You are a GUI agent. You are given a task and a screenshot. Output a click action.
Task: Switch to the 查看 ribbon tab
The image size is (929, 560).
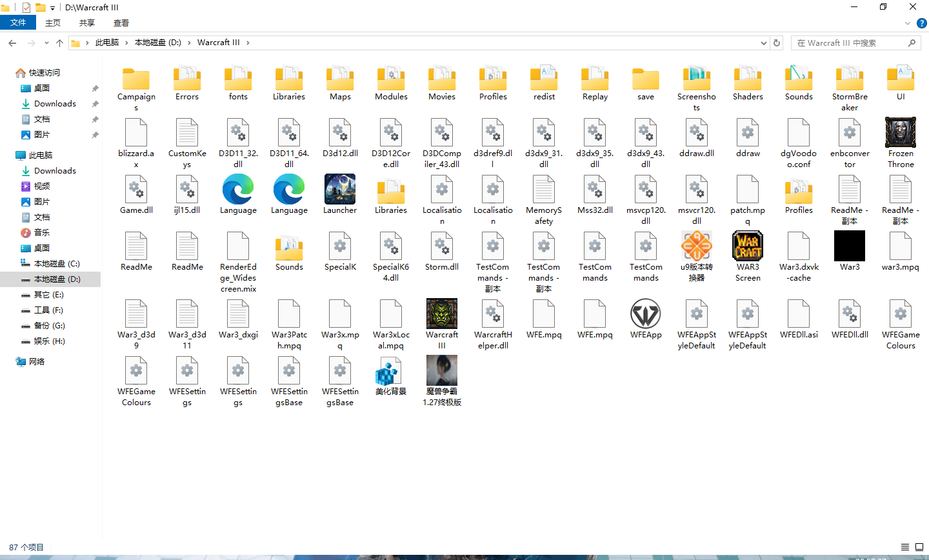pos(121,23)
